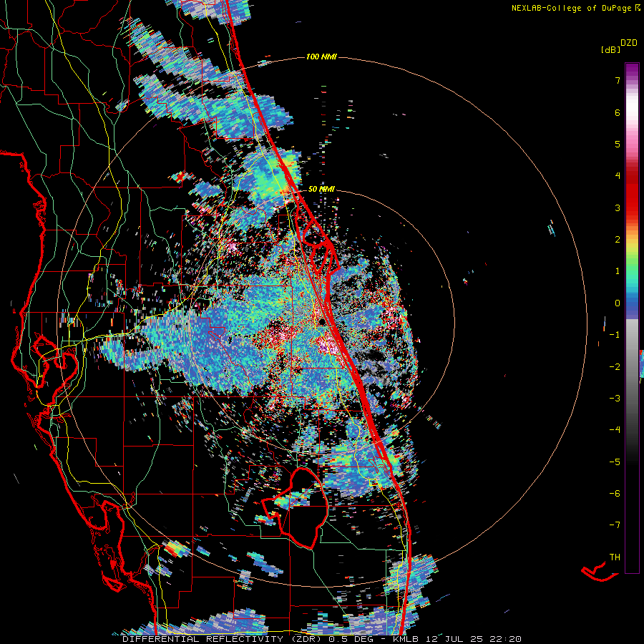Click the DIFFERENTIAL REFLECTIVITY (ZDR) caption text
The image size is (644, 644).
(223, 639)
